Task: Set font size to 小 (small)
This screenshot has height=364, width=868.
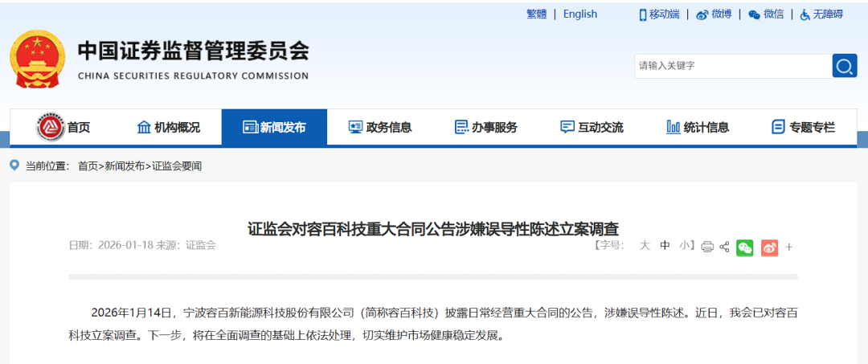Action: click(684, 246)
